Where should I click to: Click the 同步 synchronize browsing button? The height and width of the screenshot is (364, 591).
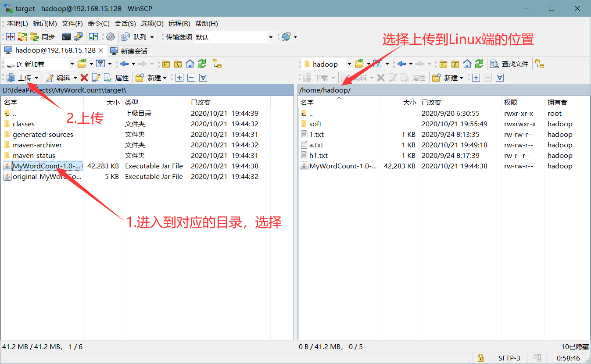coord(43,37)
